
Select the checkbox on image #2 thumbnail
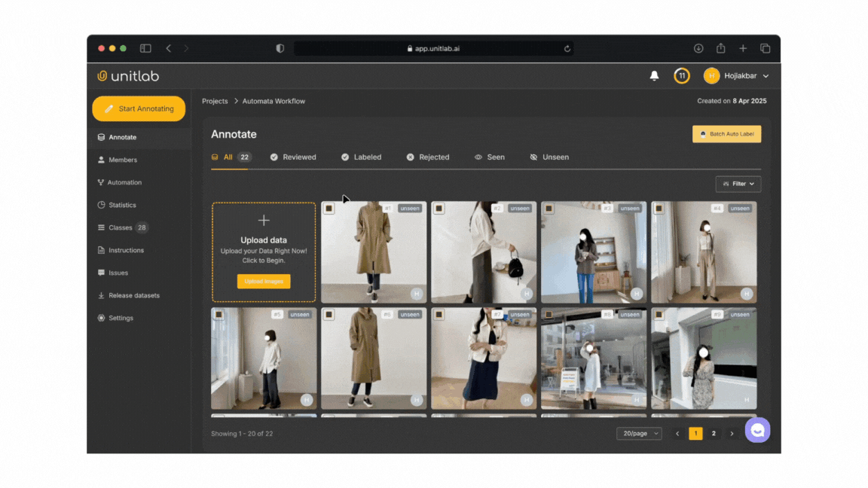click(x=439, y=208)
